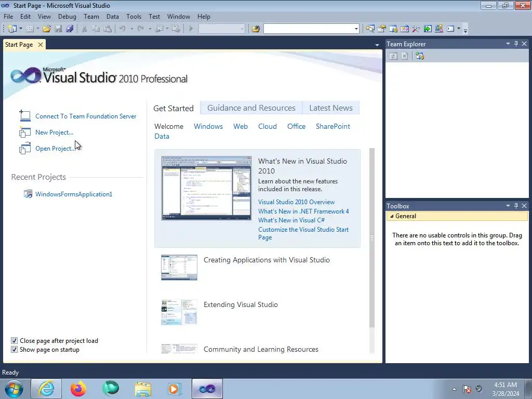Click the Find text input field
The width and height of the screenshot is (532, 399).
tap(309, 29)
